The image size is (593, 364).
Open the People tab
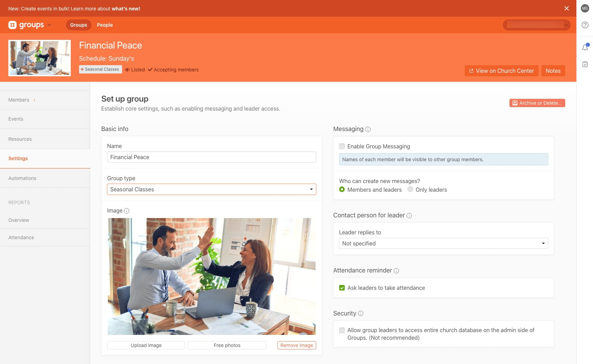105,25
